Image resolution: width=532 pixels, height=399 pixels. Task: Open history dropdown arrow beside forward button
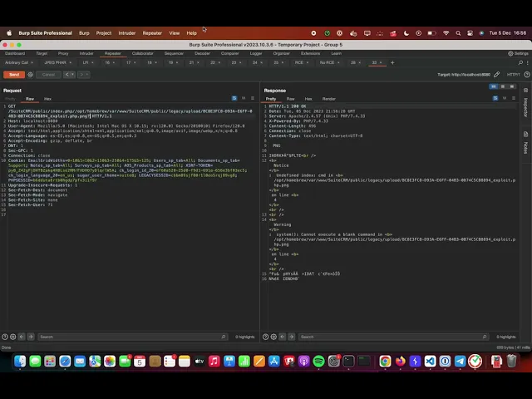pos(87,75)
